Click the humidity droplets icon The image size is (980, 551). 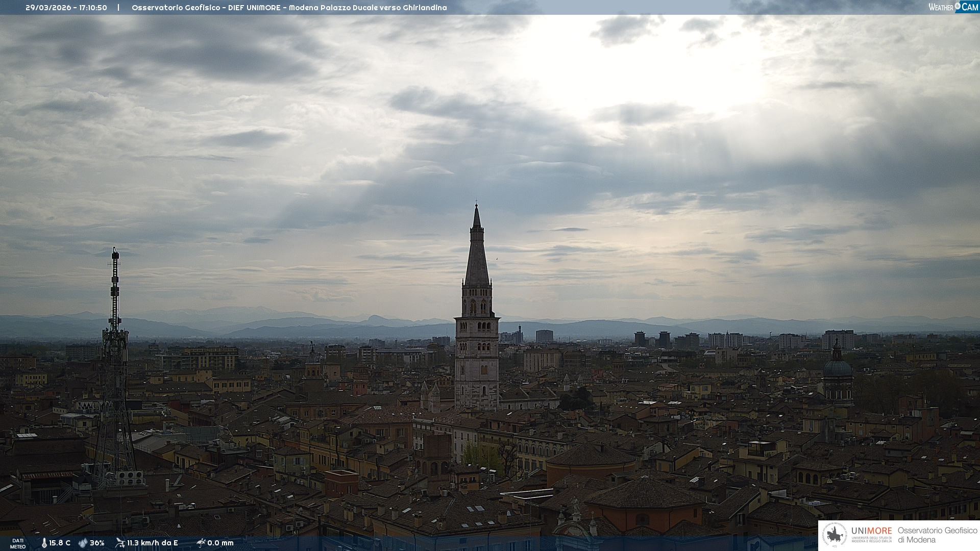83,543
